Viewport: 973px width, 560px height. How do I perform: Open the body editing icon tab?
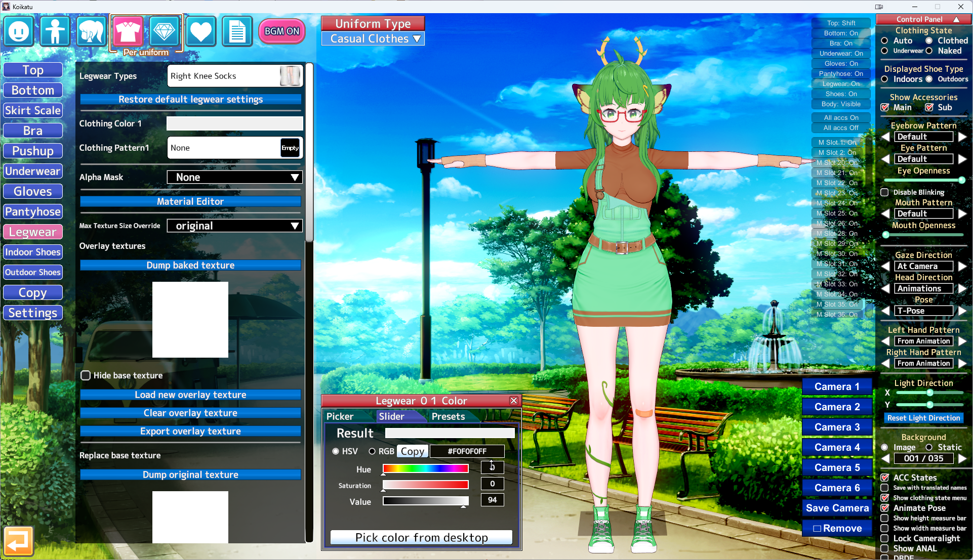pos(55,31)
